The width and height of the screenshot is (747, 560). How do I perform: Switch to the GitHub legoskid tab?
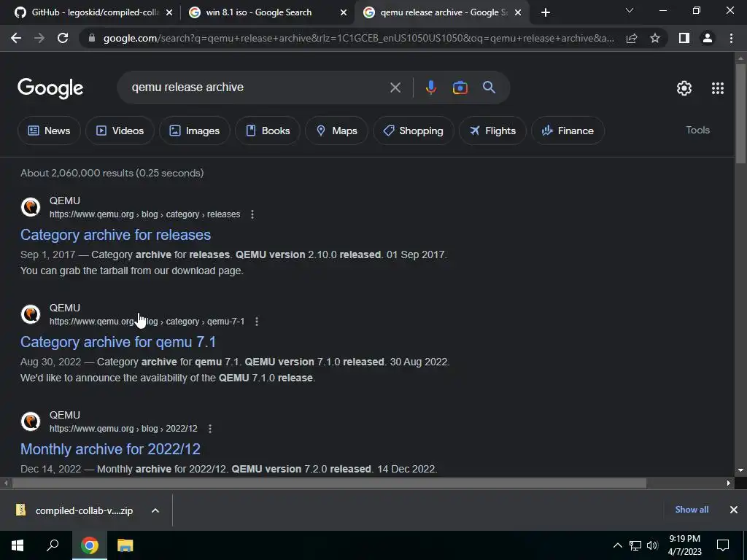[94, 12]
